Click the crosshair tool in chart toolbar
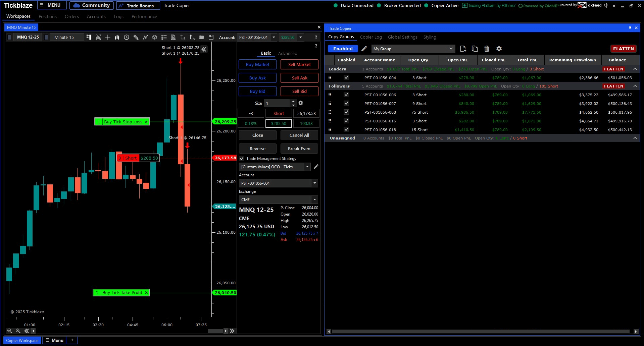Screen dimensions: 644x346 108,37
